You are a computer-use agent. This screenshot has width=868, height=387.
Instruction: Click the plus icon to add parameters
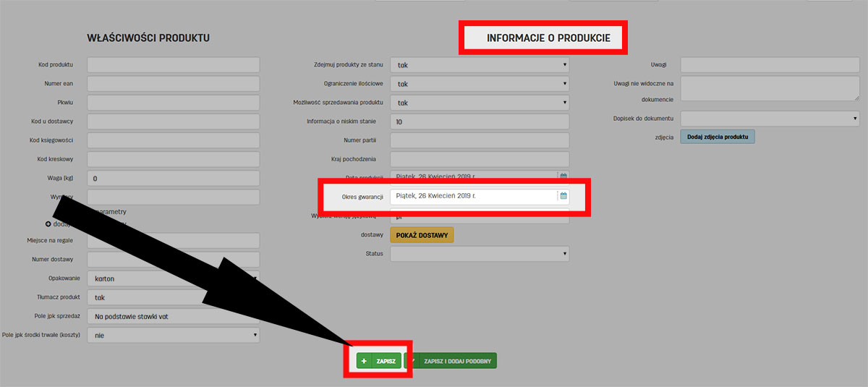tap(48, 224)
